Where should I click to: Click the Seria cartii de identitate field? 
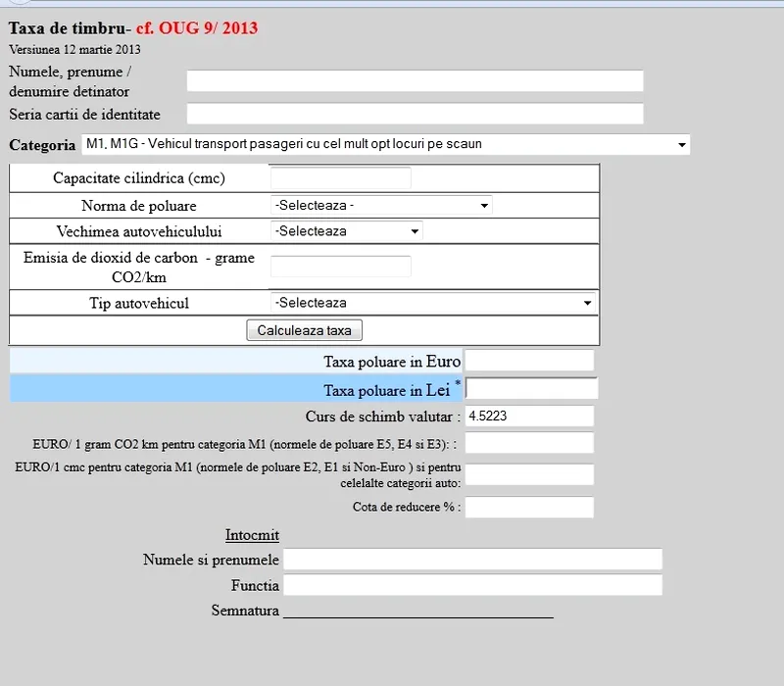(415, 114)
